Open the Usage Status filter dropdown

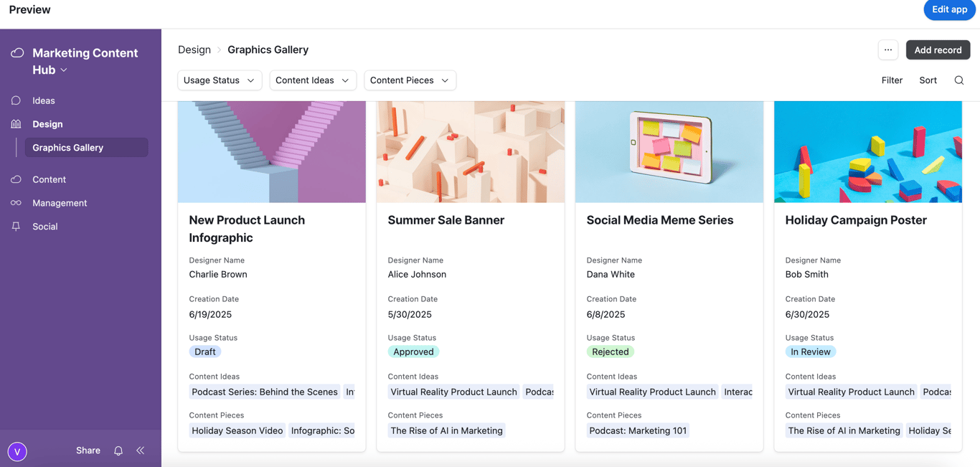tap(219, 80)
